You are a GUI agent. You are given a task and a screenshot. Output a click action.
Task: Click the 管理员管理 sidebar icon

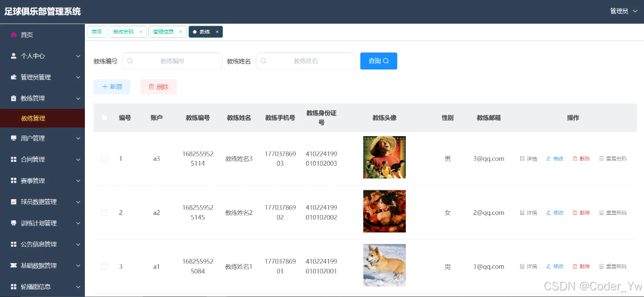click(14, 77)
